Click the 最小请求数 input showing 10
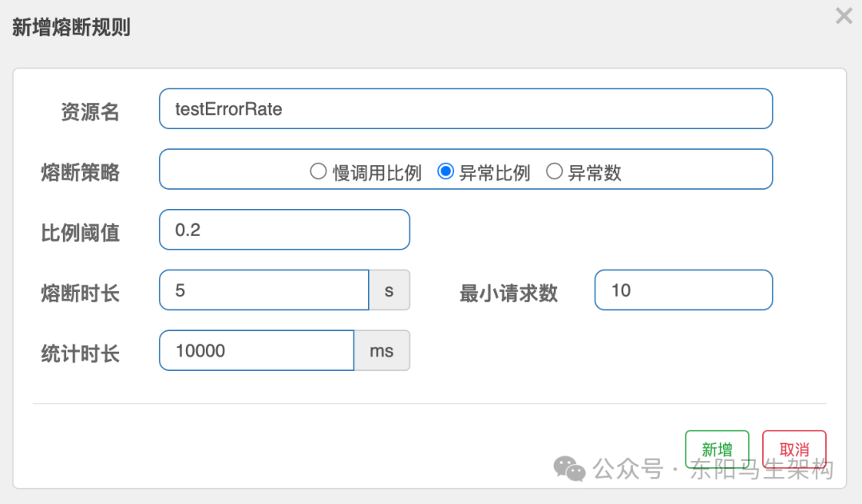This screenshot has width=862, height=504. [x=683, y=290]
